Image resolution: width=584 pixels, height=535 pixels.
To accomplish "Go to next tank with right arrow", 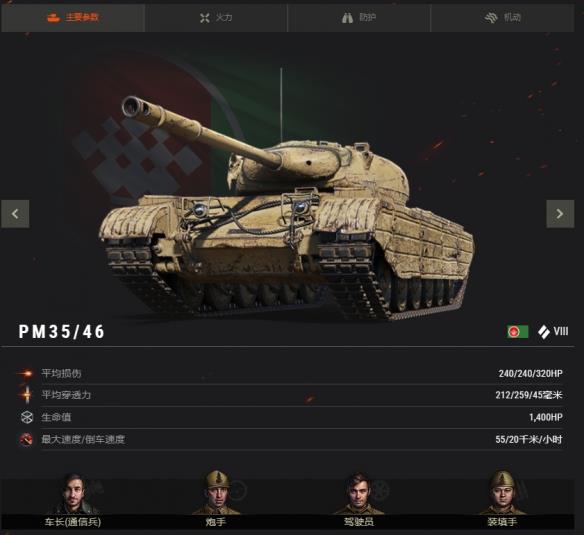I will pos(560,214).
